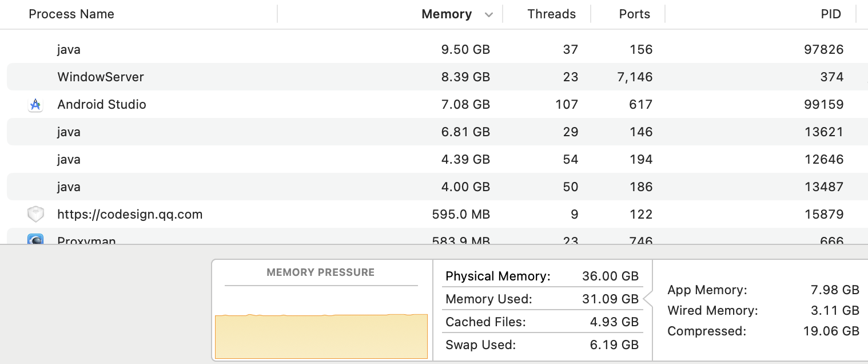Click the Memory Used statistic row

click(541, 299)
